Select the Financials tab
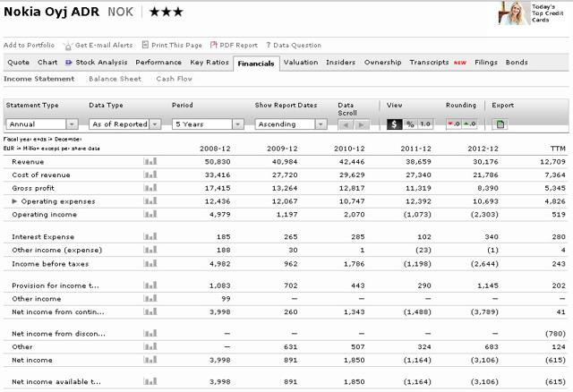Screen dimensions: 573x392 point(256,64)
